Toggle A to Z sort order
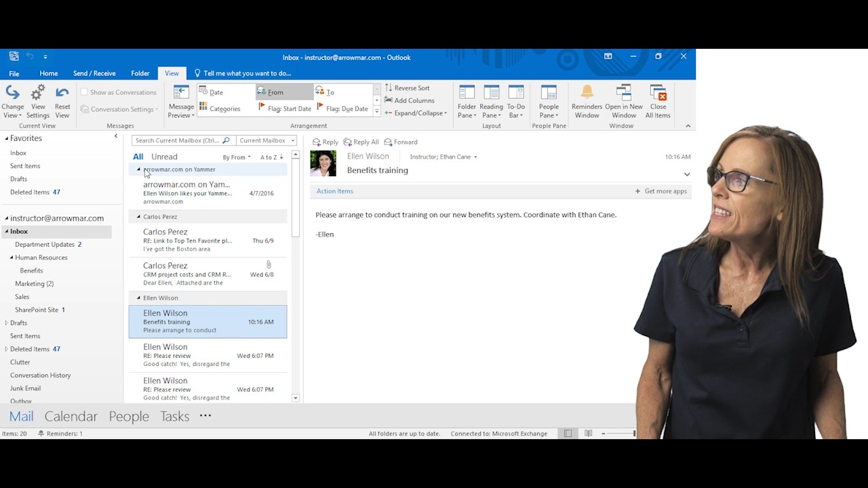 [271, 157]
